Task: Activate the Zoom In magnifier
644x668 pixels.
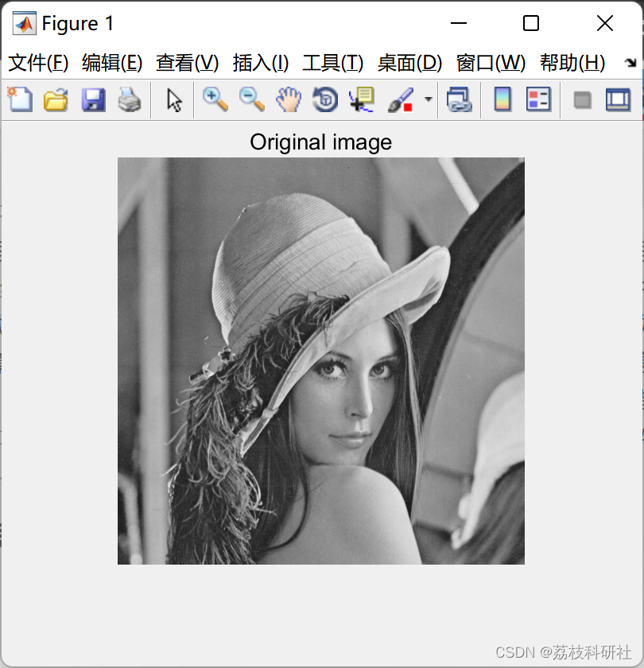Action: pos(215,99)
